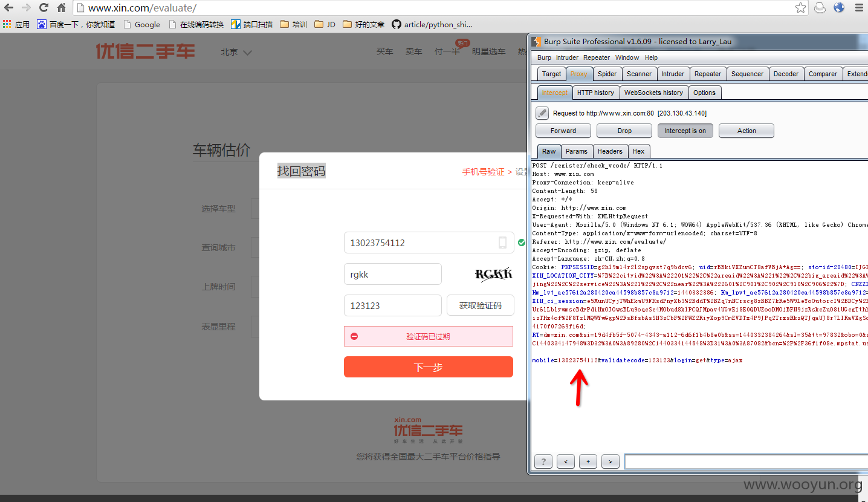The height and width of the screenshot is (502, 868).
Task: Open the 好的文章 bookmark folder
Action: pyautogui.click(x=363, y=24)
